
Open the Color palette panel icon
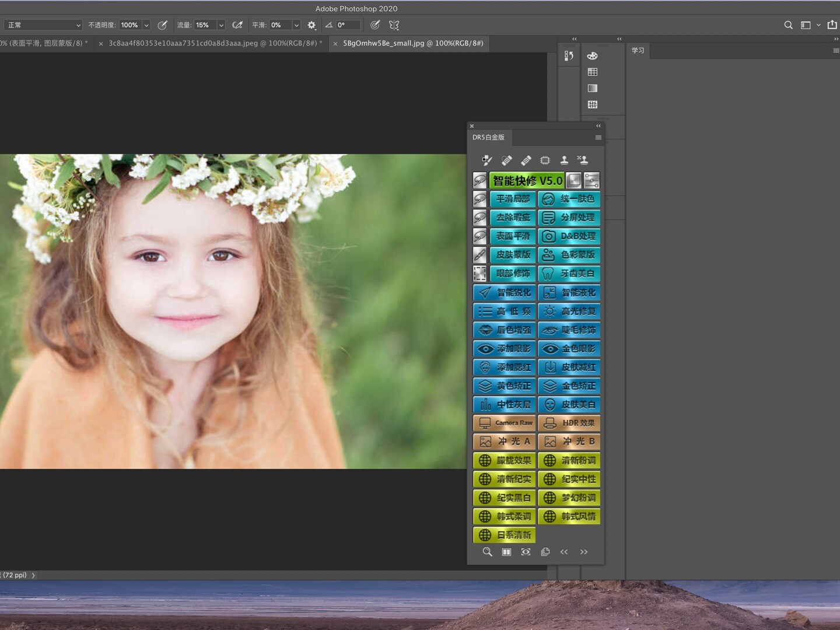[592, 55]
